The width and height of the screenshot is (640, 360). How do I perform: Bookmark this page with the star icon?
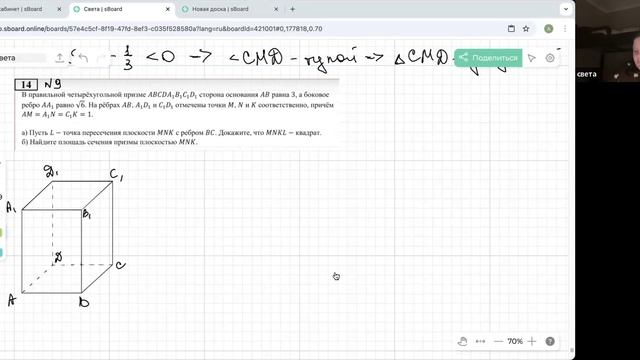coord(526,29)
